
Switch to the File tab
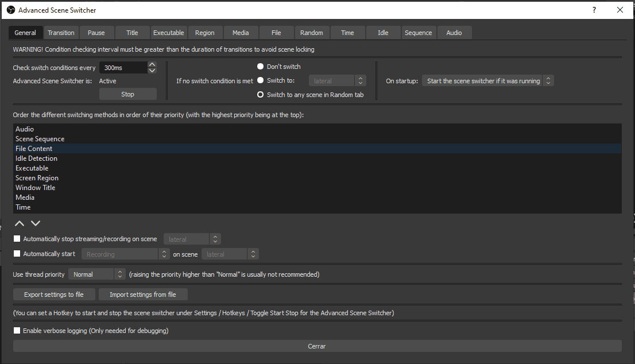click(x=276, y=33)
